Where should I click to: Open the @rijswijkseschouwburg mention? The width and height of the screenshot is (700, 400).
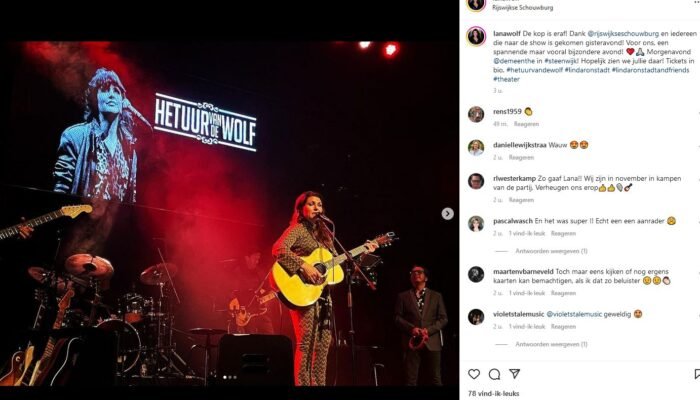[623, 33]
